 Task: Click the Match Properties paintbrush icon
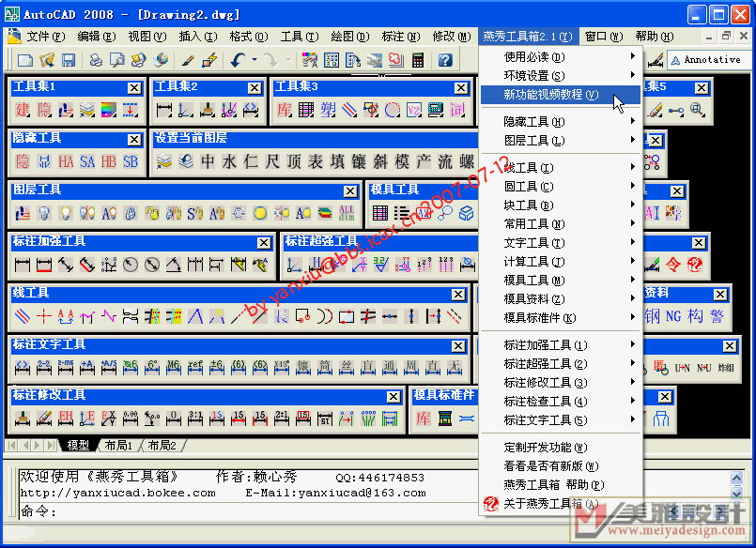188,60
